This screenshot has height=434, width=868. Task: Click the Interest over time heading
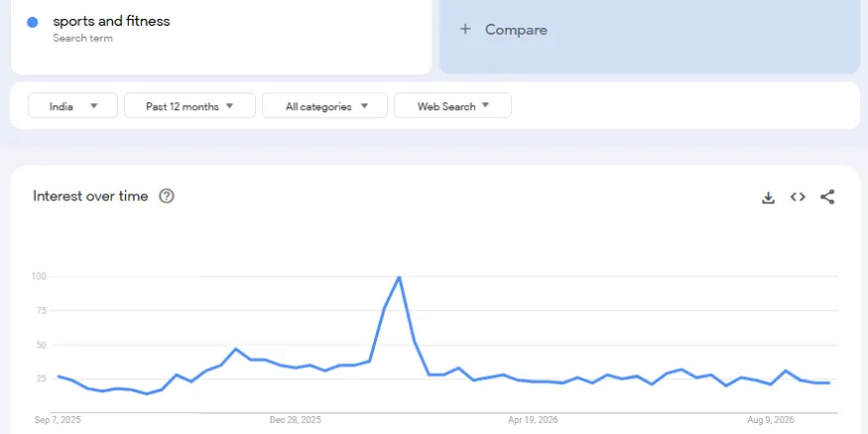(x=90, y=196)
